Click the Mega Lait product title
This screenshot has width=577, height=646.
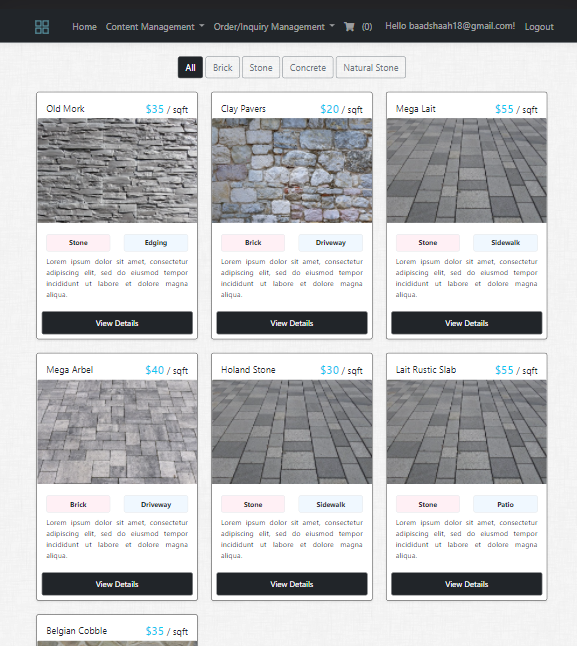(416, 109)
